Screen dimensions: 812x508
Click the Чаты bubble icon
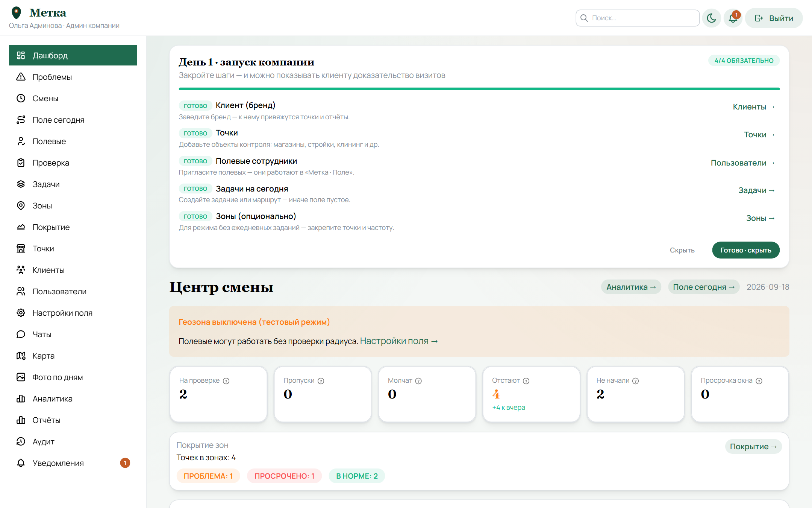(x=21, y=334)
